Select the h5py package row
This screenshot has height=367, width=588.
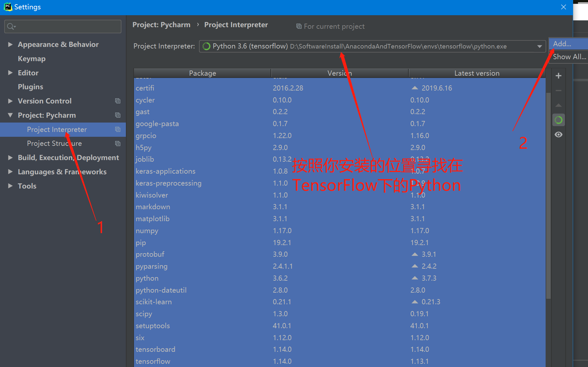[339, 147]
